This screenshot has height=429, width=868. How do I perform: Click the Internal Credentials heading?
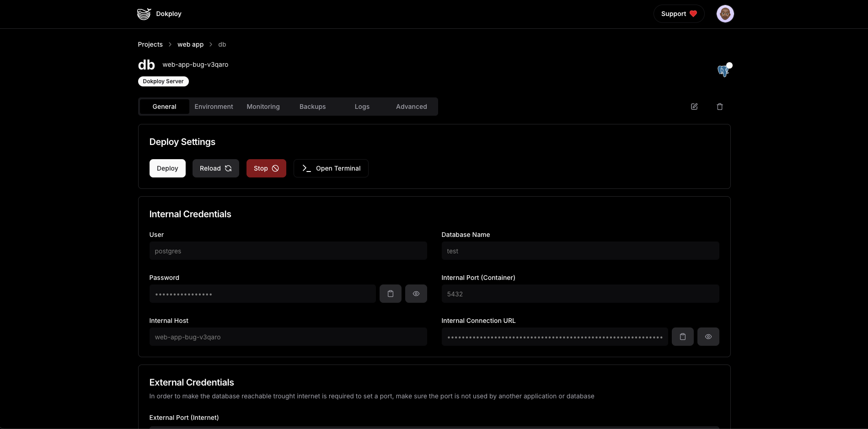(x=190, y=214)
